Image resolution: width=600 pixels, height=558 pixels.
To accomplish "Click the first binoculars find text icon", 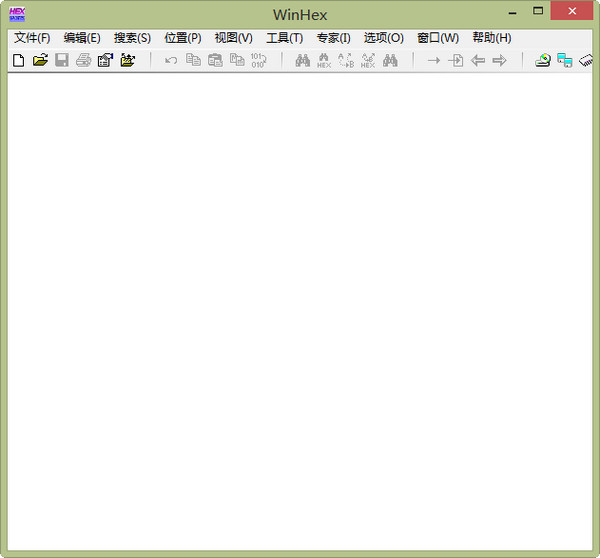I will coord(303,60).
